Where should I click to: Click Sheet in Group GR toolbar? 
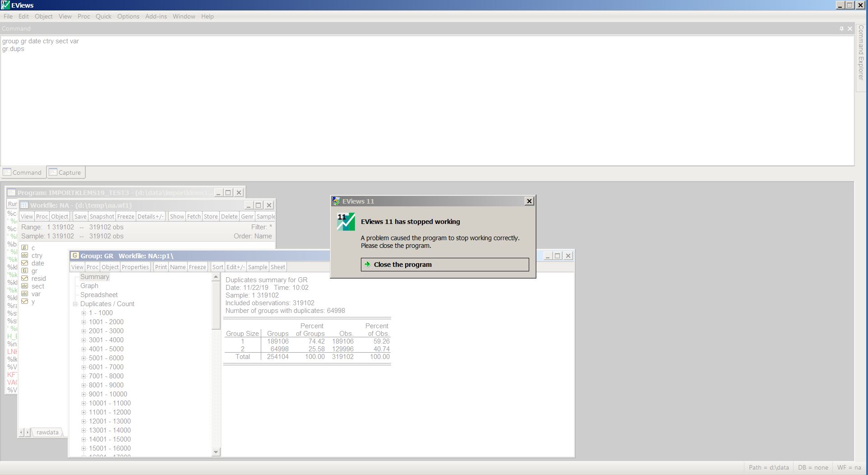(277, 267)
